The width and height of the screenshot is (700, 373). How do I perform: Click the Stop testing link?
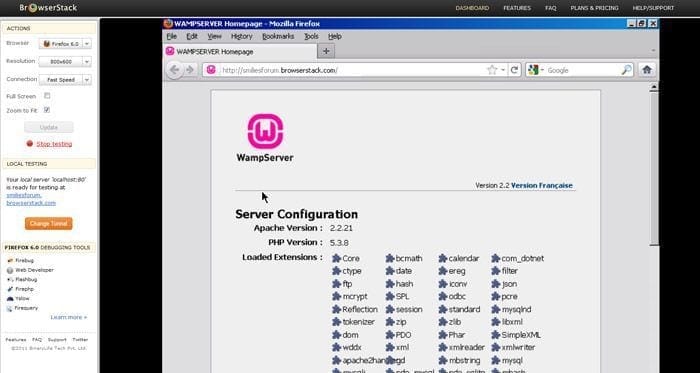pyautogui.click(x=54, y=144)
